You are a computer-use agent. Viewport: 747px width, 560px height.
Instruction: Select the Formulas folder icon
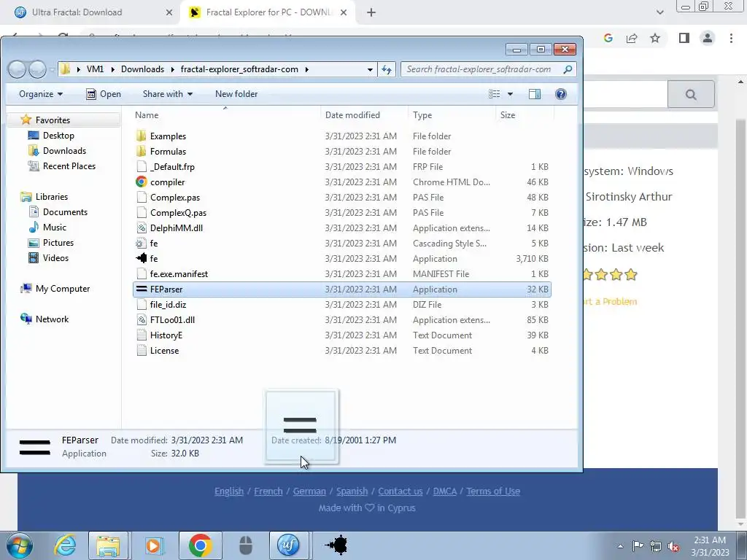pos(141,152)
